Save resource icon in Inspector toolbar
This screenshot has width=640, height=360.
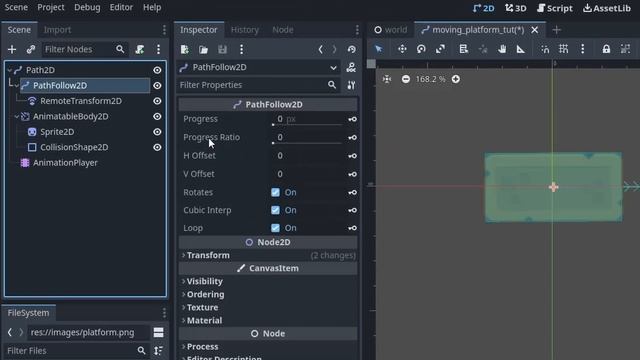tap(222, 49)
